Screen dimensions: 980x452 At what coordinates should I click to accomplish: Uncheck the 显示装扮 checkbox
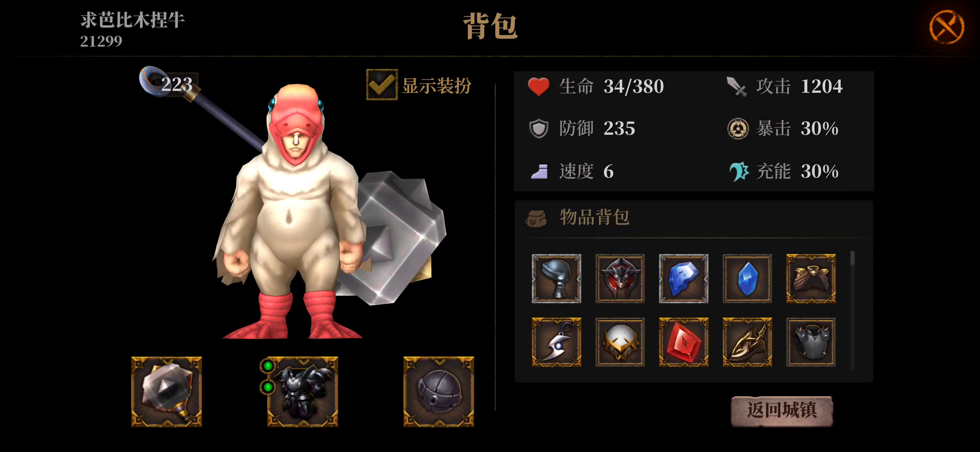[382, 85]
